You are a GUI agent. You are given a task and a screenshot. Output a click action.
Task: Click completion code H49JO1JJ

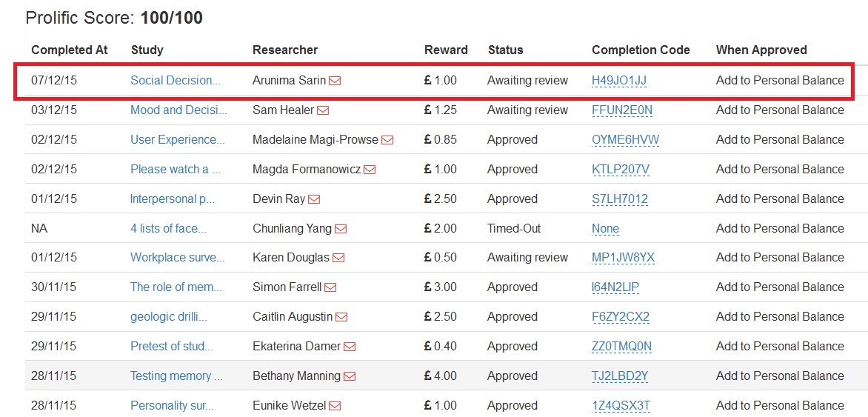(x=619, y=80)
